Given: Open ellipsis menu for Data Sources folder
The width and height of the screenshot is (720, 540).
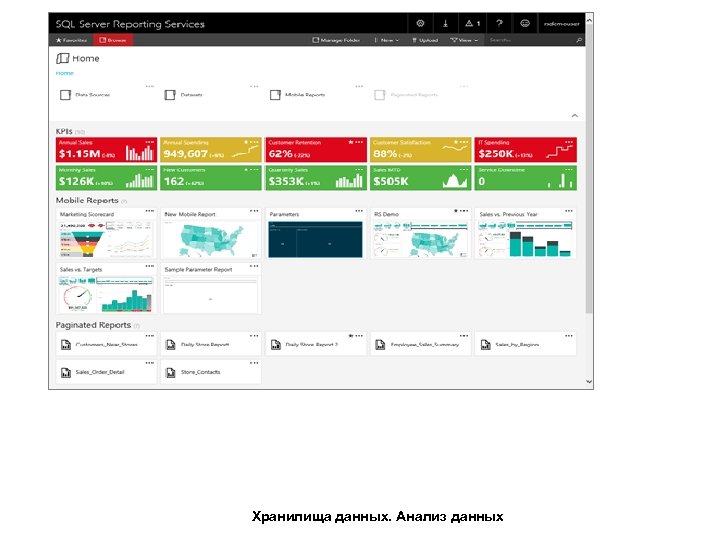Looking at the screenshot, I should pos(150,86).
